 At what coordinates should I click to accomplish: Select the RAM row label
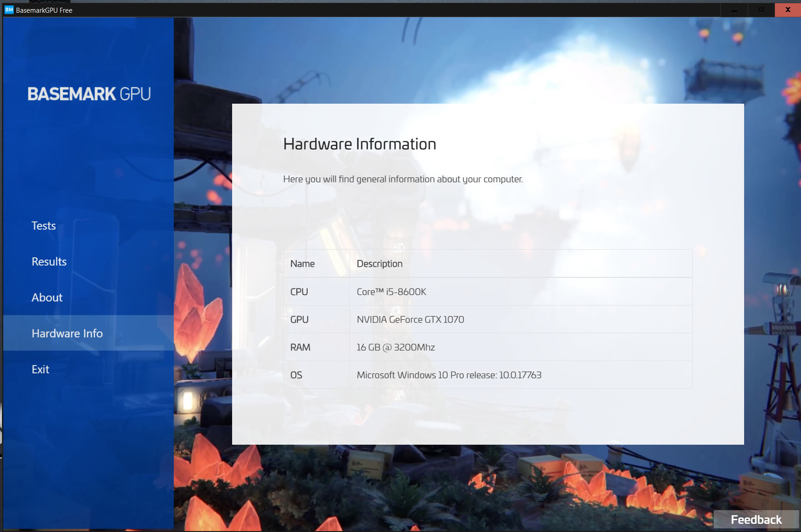[300, 347]
